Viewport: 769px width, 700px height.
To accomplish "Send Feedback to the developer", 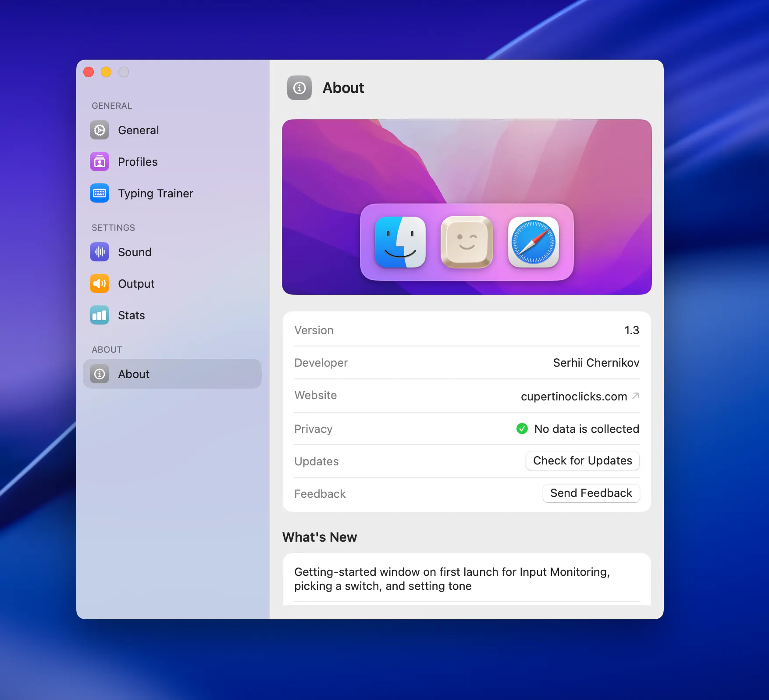I will [591, 493].
